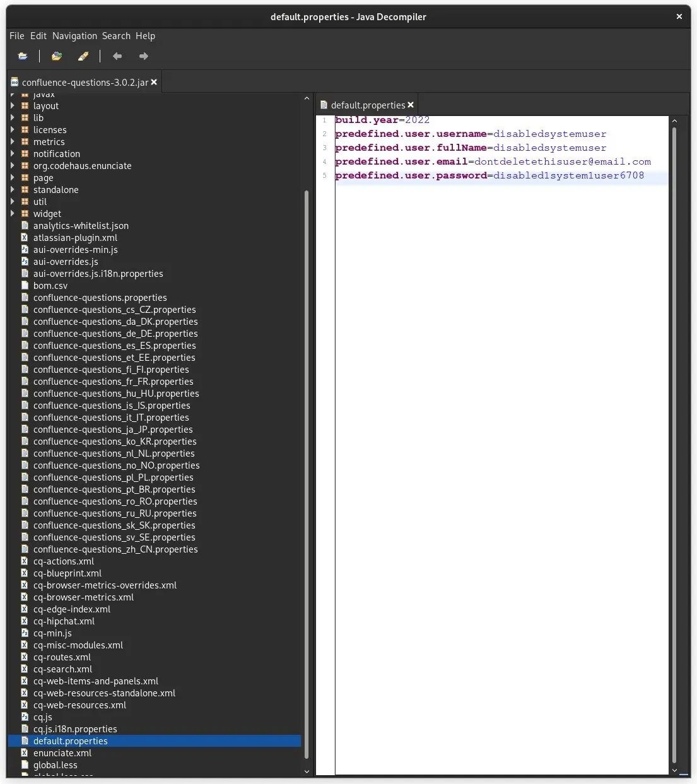Open the Help menu
The image size is (697, 784).
pos(145,36)
